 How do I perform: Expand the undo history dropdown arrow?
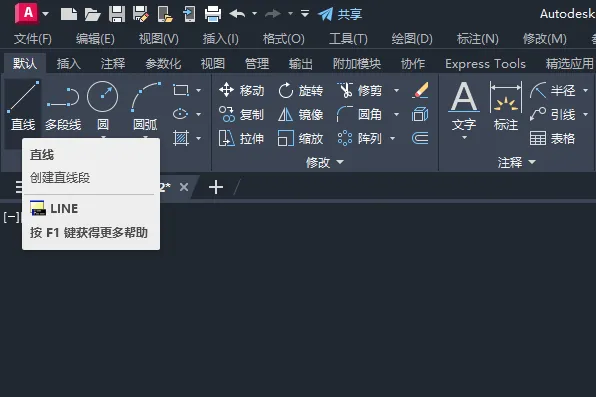click(x=254, y=14)
